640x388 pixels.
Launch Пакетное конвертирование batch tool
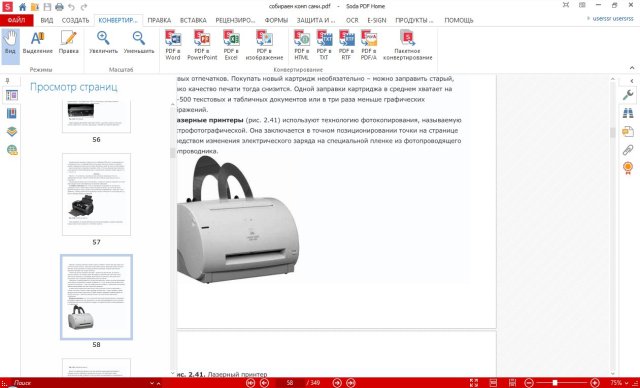[407, 45]
